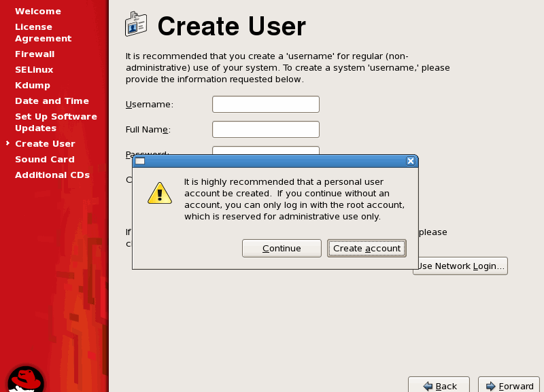The image size is (544, 392).
Task: Close the warning dialog with the X button
Action: (410, 161)
